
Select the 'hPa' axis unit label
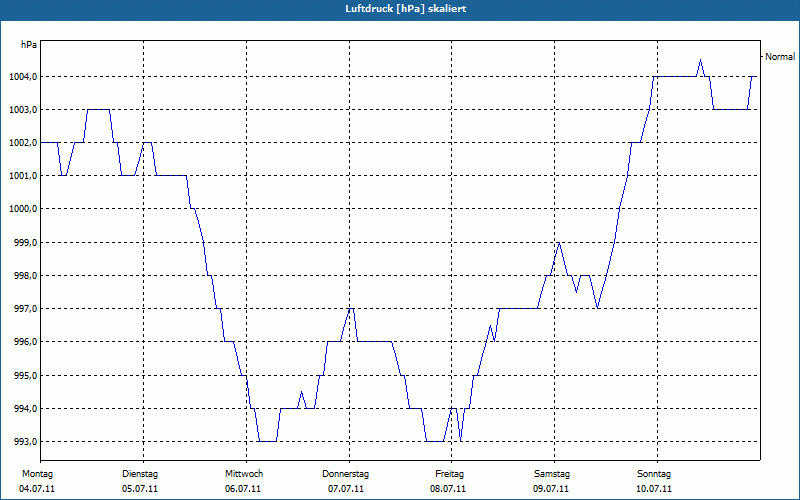[x=29, y=45]
